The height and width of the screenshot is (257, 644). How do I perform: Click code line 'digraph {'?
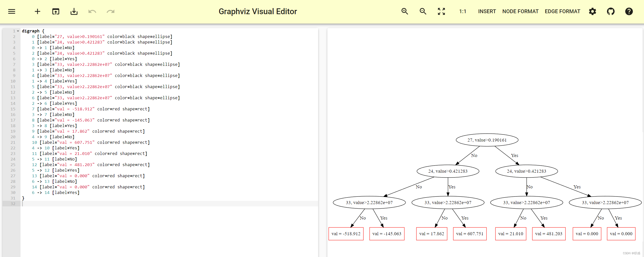point(33,31)
